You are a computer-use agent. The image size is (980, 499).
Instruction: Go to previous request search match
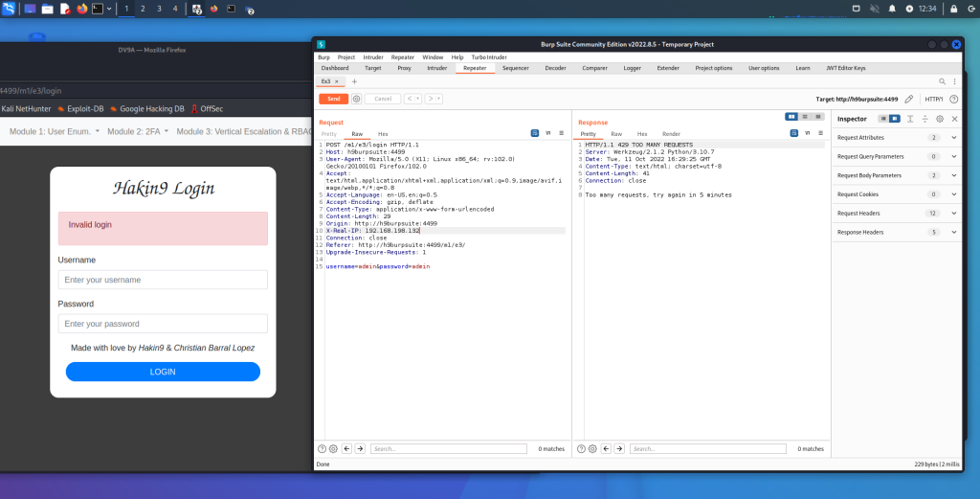tap(346, 448)
